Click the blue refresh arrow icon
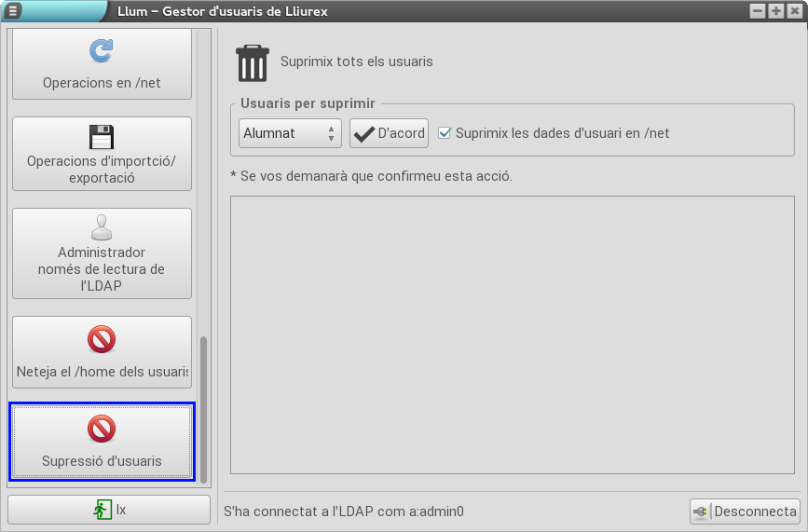Viewport: 808px width, 532px height. pos(101,50)
